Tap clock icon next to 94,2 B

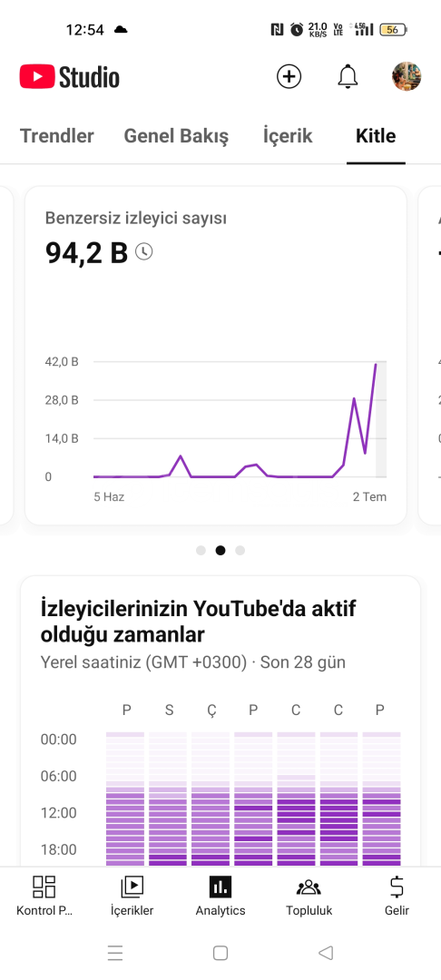144,252
